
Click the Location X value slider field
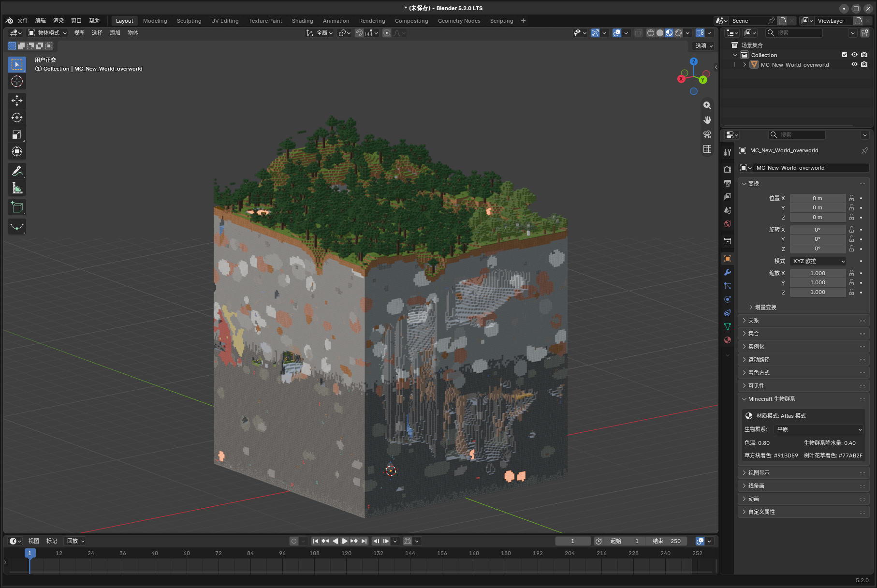[818, 198]
